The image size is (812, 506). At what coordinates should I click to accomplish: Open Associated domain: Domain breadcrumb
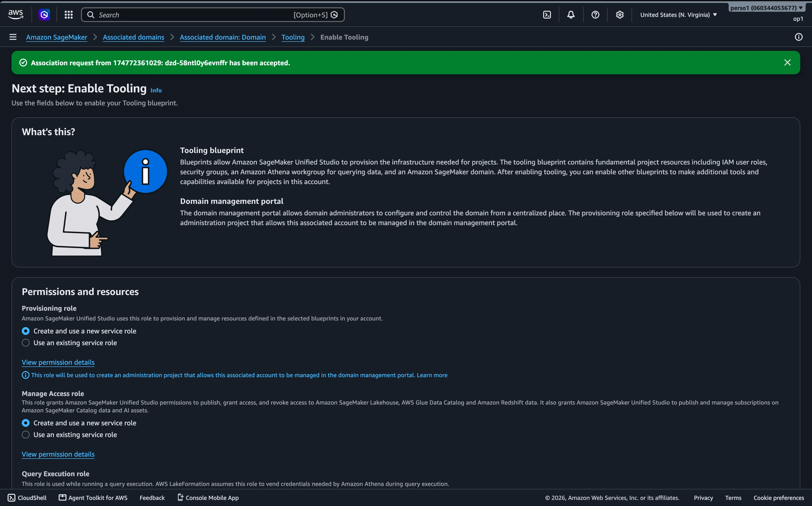click(223, 37)
